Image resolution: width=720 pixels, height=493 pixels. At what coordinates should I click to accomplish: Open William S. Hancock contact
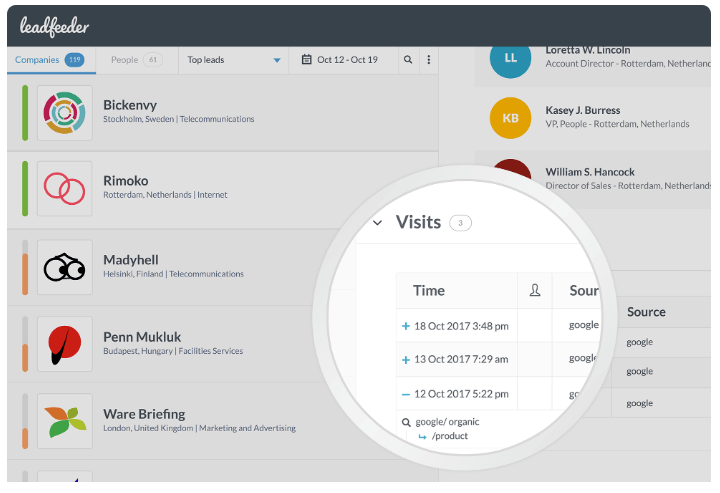point(590,172)
